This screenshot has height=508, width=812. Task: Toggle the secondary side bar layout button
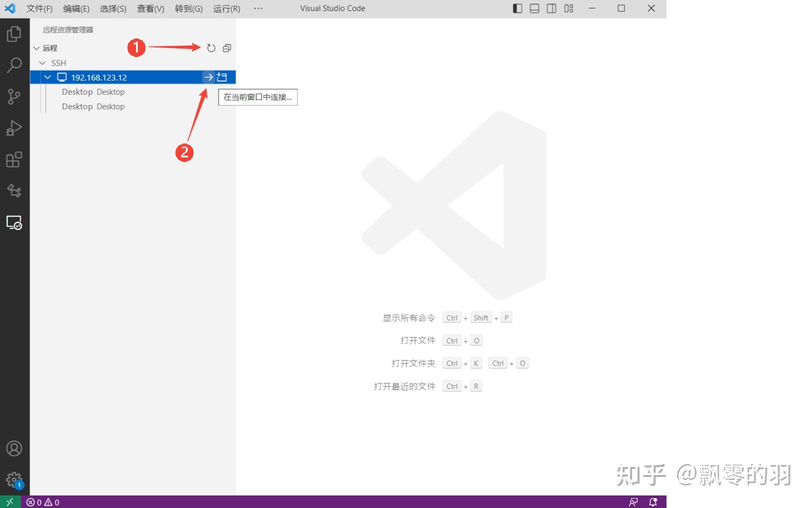coord(551,8)
